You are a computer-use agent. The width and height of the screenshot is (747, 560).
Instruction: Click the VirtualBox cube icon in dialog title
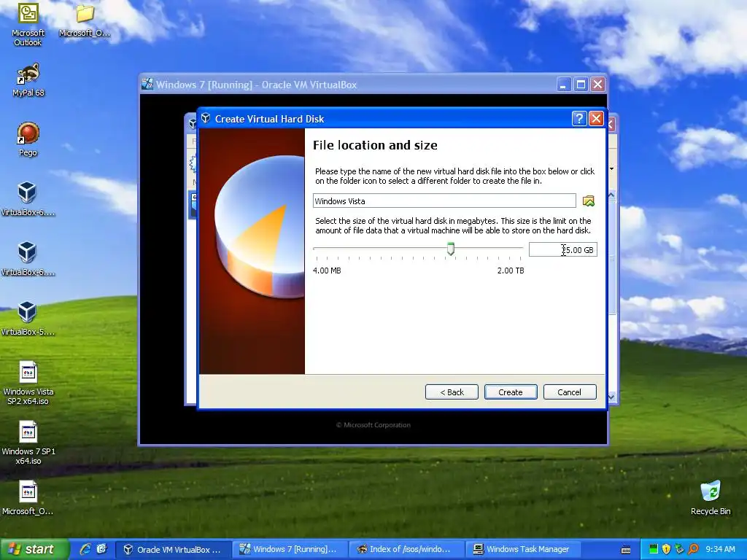(x=205, y=118)
